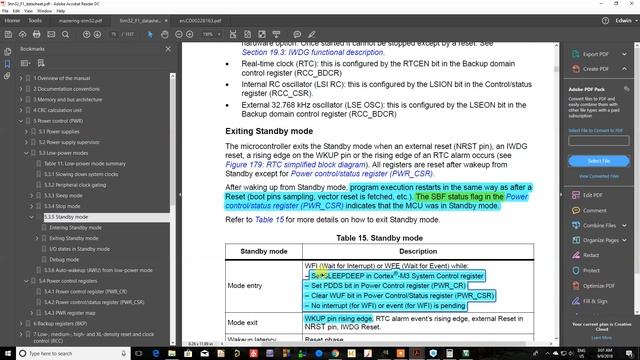Image resolution: width=640 pixels, height=360 pixels.
Task: Open Export PDF tool
Action: (x=596, y=54)
